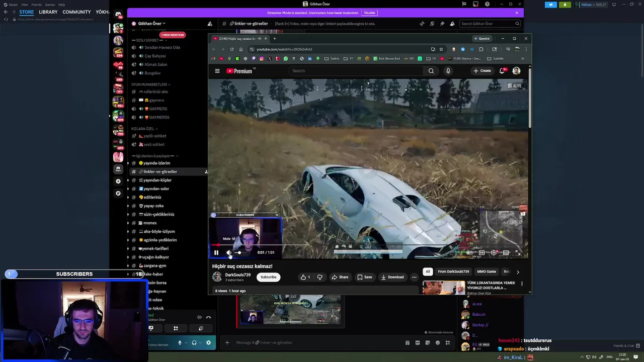The width and height of the screenshot is (644, 362).
Task: Open the Subtitle bookmarks folder
Action: (496, 58)
